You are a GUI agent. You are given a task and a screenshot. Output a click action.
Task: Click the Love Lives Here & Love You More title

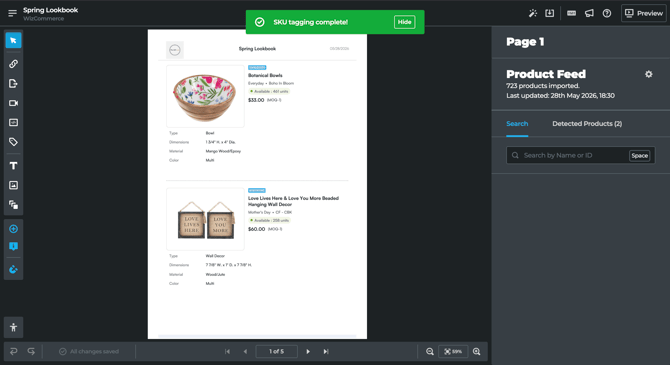click(x=293, y=201)
